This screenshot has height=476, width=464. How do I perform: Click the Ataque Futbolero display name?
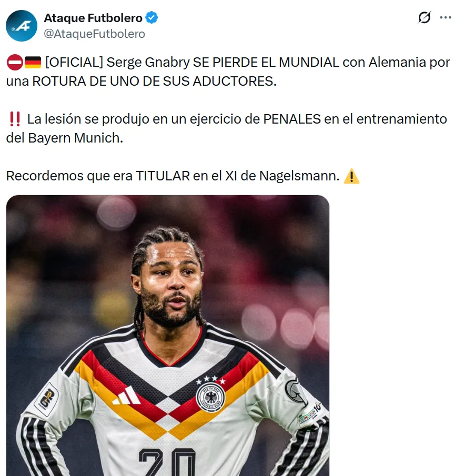(x=93, y=18)
